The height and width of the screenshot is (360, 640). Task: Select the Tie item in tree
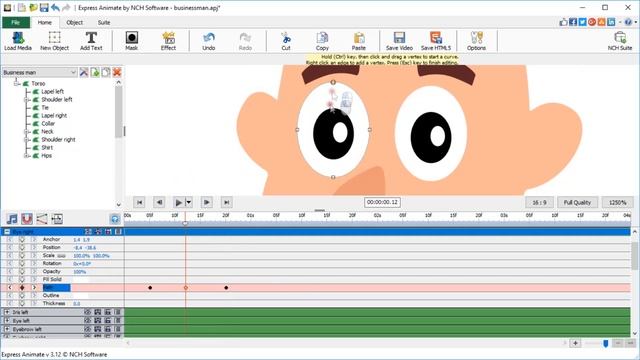(45, 107)
